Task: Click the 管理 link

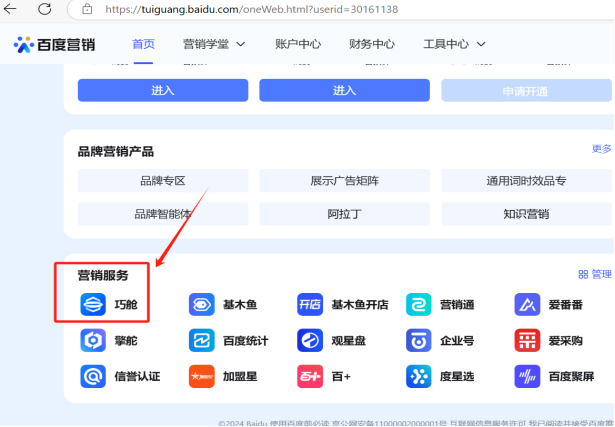Action: pos(601,274)
